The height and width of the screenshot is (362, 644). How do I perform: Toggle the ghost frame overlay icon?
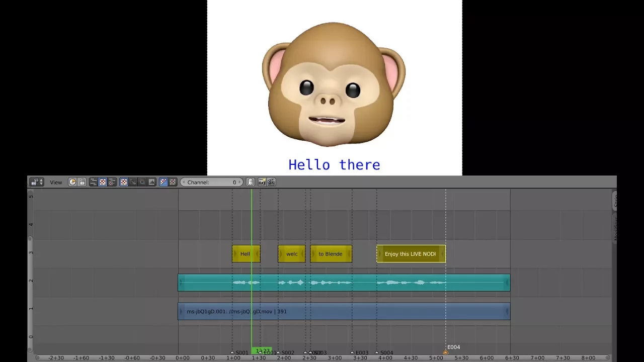point(250,182)
